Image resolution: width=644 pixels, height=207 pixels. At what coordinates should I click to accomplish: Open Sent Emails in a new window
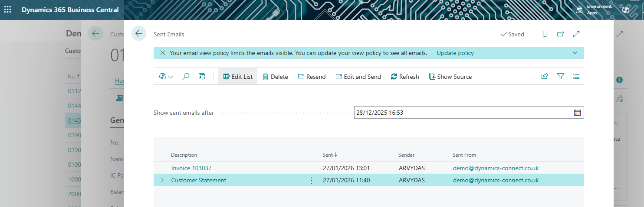coord(560,34)
